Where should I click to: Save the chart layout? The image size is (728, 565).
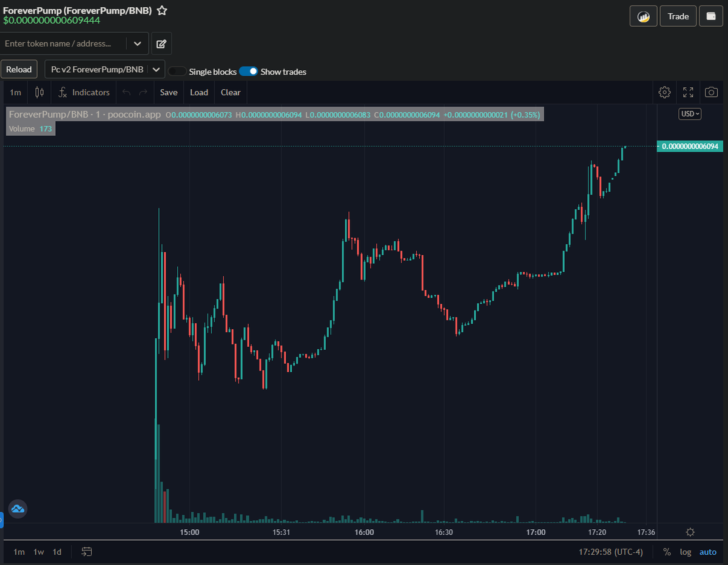169,92
